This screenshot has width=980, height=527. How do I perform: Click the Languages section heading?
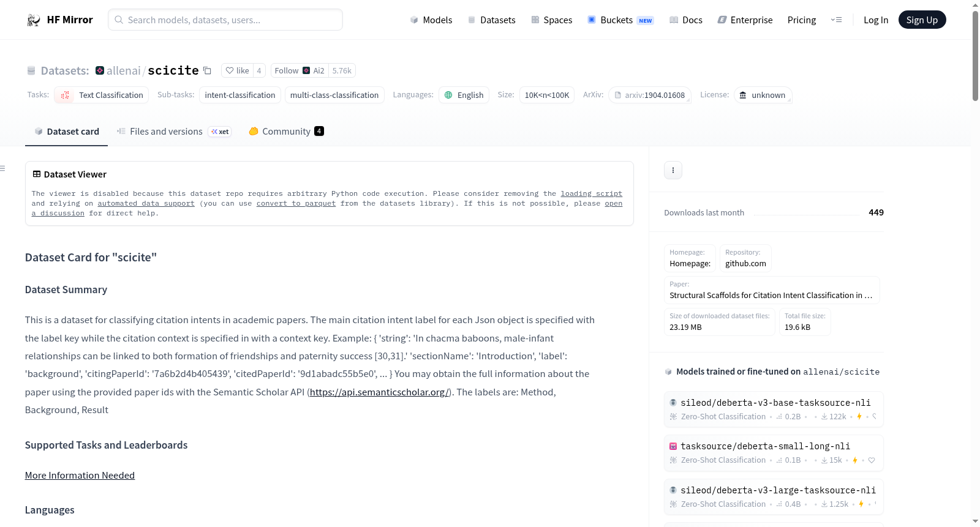pyautogui.click(x=50, y=510)
